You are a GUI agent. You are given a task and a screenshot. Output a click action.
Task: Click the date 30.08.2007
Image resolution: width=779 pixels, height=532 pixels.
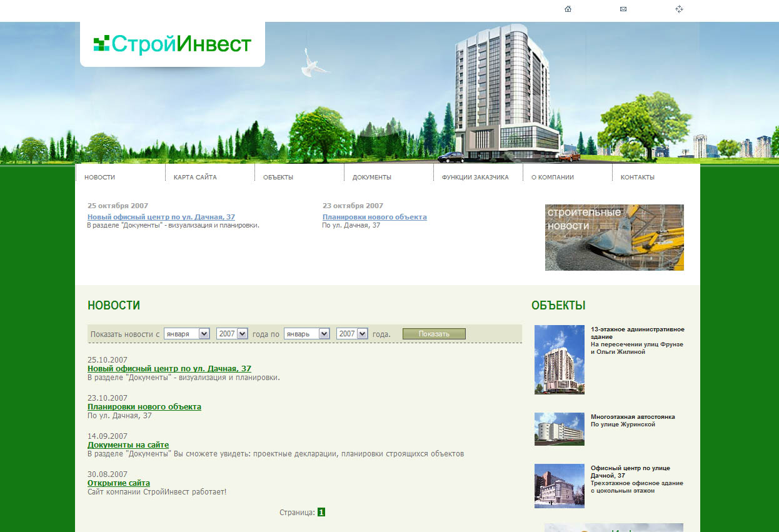(x=108, y=474)
